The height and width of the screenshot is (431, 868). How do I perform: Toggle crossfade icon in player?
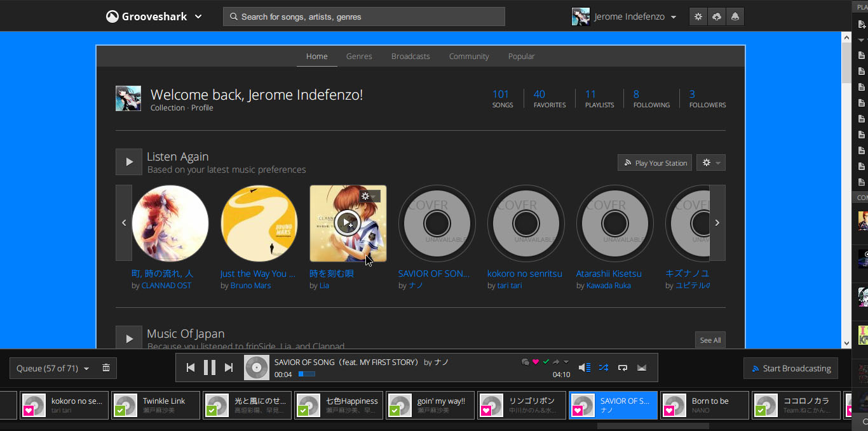[642, 368]
